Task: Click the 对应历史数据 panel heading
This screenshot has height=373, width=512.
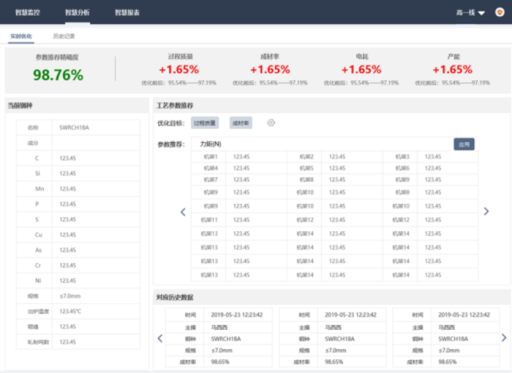Action: tap(175, 297)
